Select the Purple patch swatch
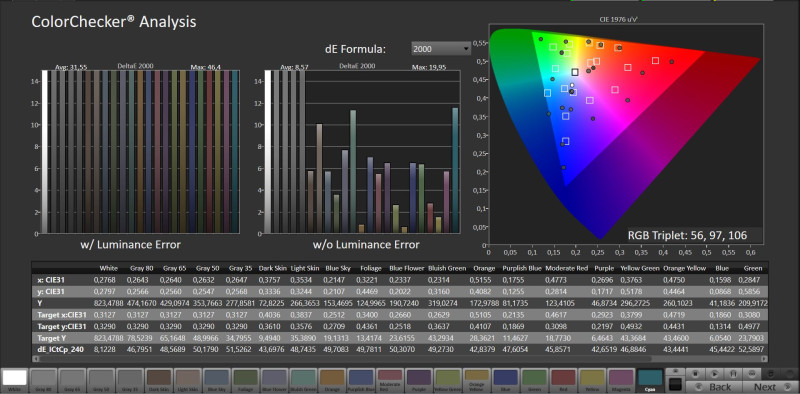 click(418, 380)
